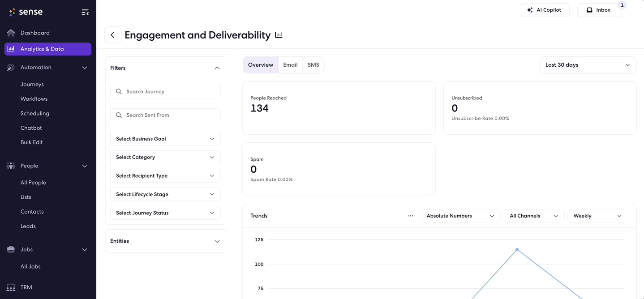Open All People in the sidebar
This screenshot has height=299, width=644.
(33, 183)
